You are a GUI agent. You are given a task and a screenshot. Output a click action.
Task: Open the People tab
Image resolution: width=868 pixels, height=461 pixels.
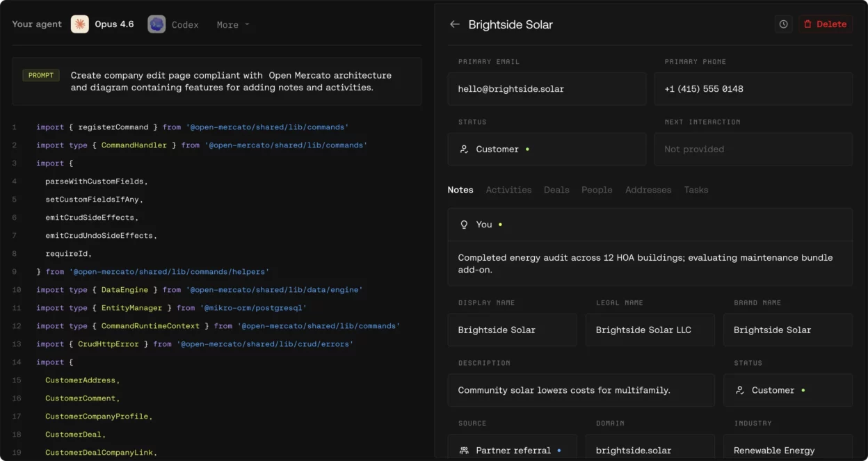click(x=597, y=190)
